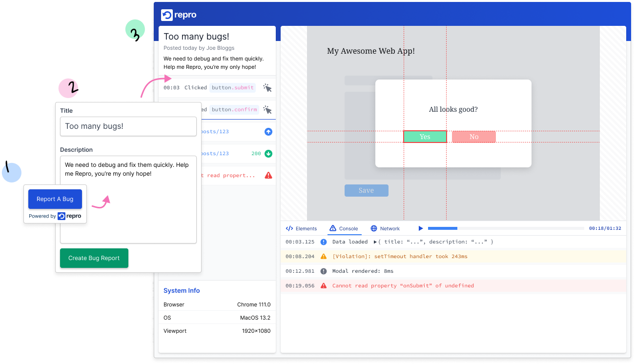Image resolution: width=635 pixels, height=364 pixels.
Task: Click the button.confirm selector tag
Action: [234, 110]
